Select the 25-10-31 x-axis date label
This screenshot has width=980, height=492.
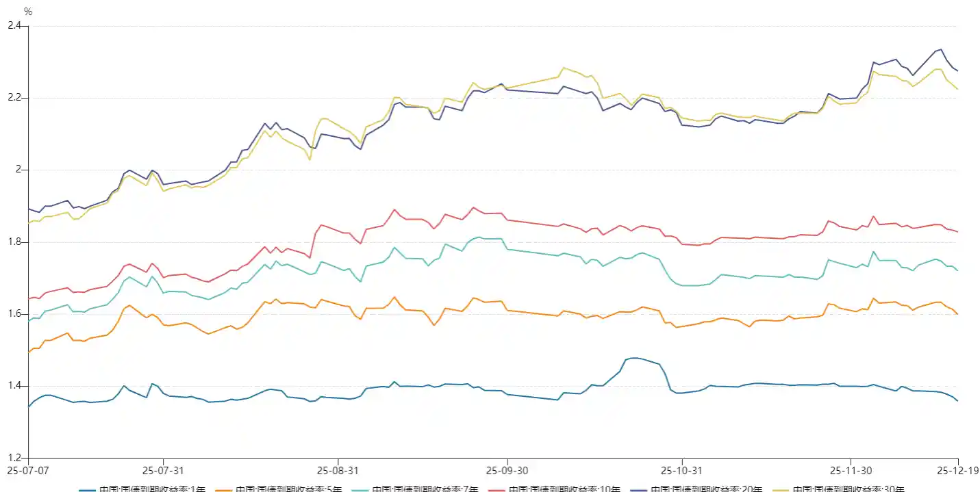point(682,470)
